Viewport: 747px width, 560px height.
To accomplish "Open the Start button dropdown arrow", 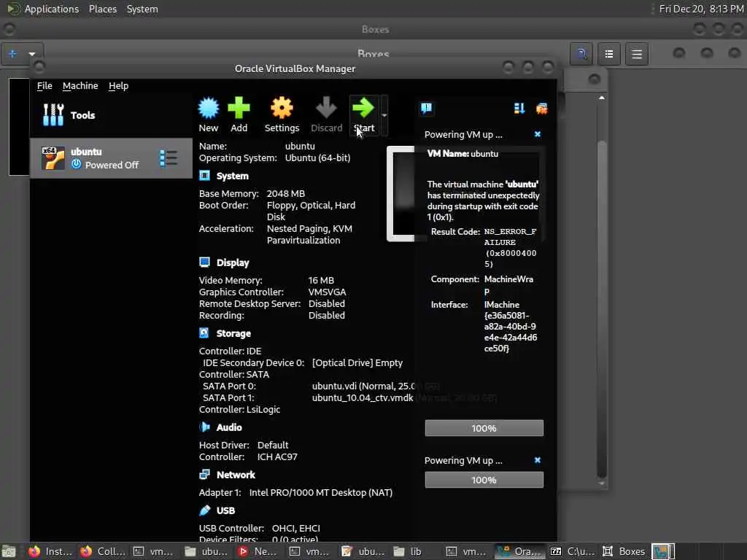I will (384, 115).
